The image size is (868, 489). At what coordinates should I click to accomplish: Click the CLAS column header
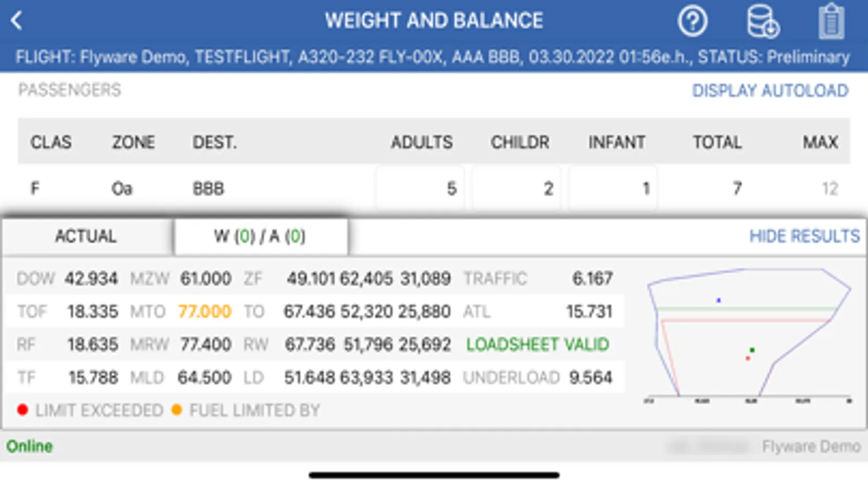pos(51,142)
